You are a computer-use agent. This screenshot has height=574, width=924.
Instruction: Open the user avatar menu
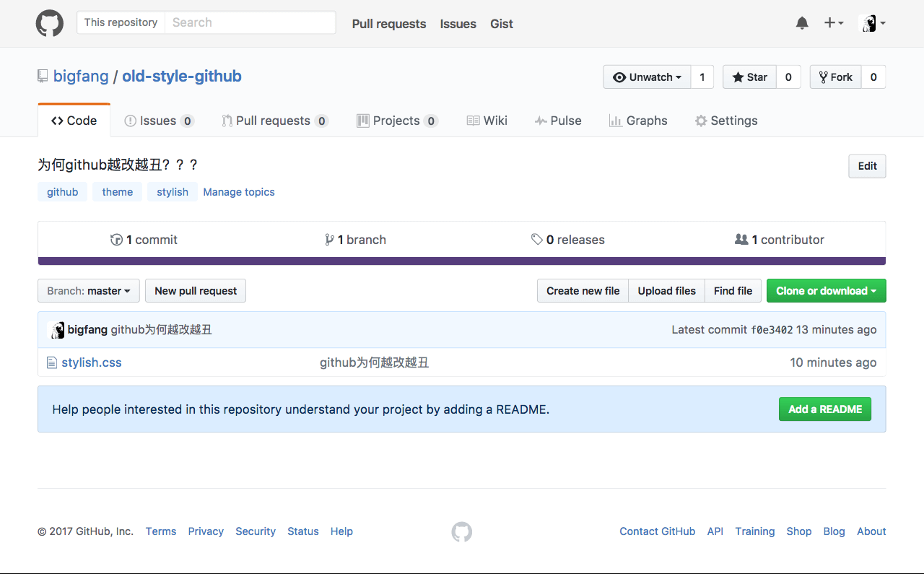872,23
